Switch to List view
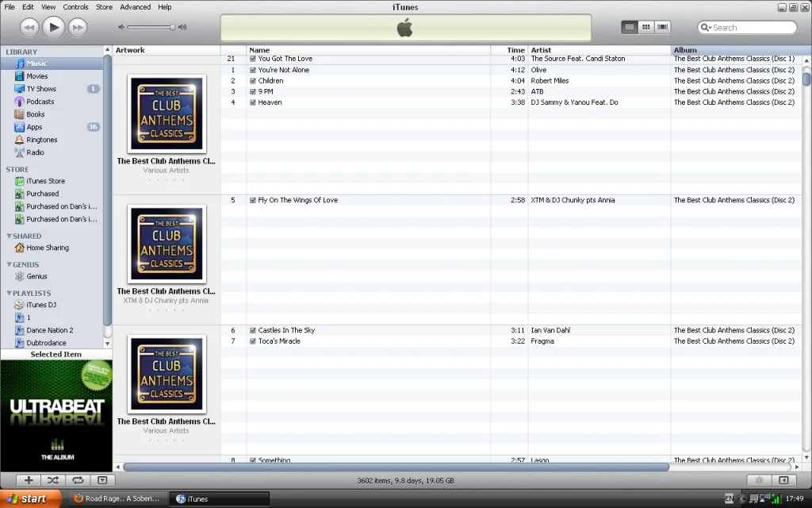This screenshot has height=508, width=812. 629,27
